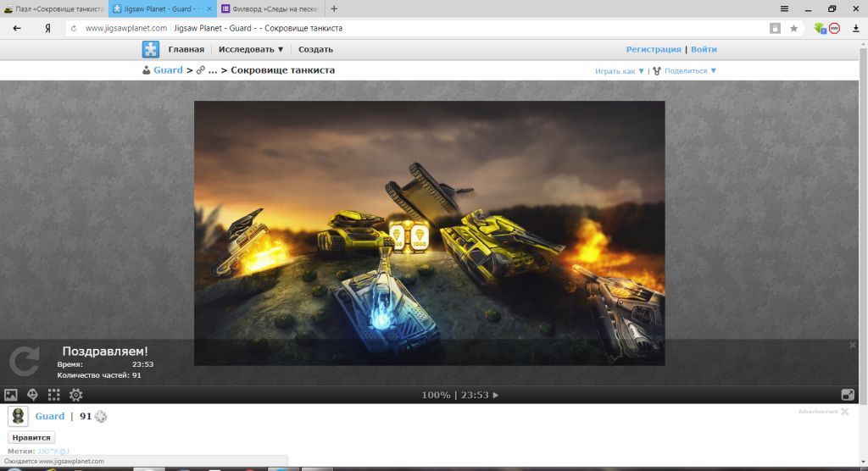Screen dimensions: 868x471
Task: Open the Создать menu item
Action: [315, 49]
